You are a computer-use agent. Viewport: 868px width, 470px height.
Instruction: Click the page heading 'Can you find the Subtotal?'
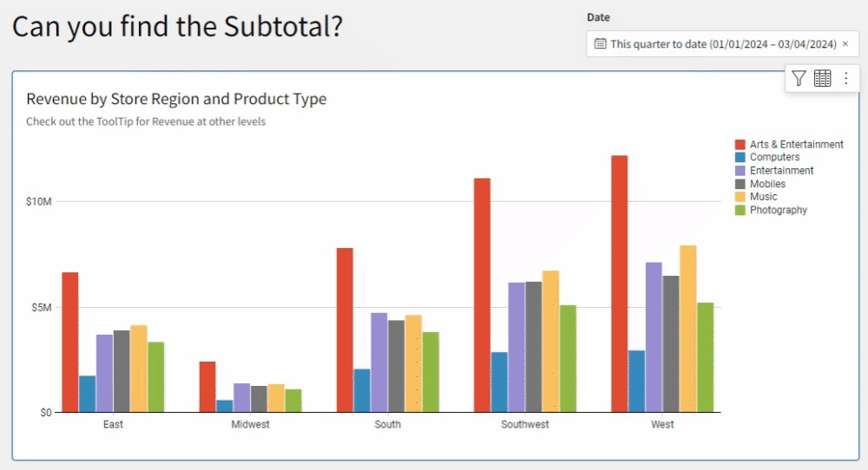tap(177, 27)
